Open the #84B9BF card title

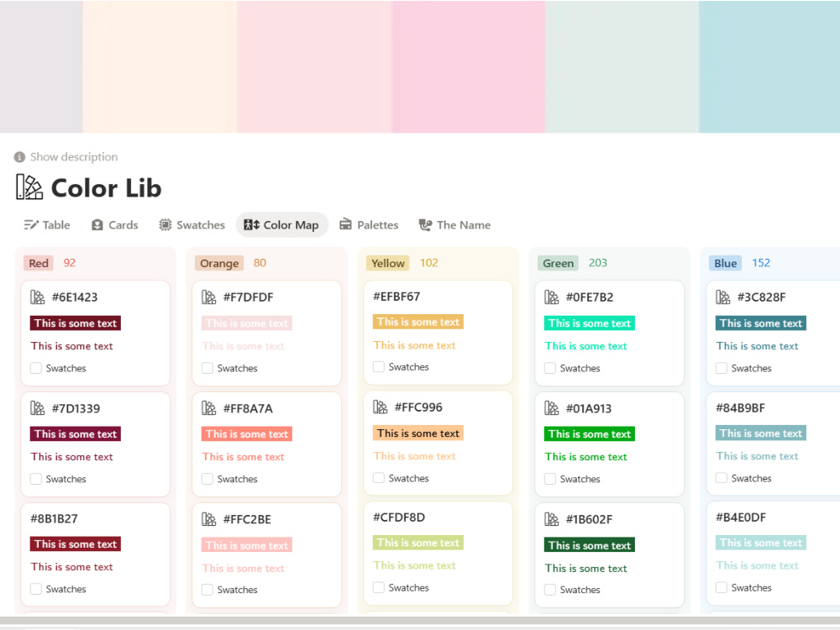[x=740, y=407]
